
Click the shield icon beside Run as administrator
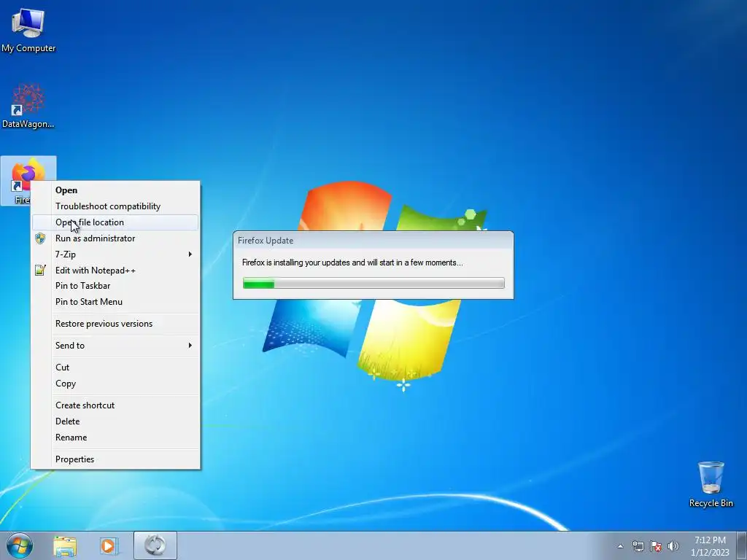click(x=41, y=238)
